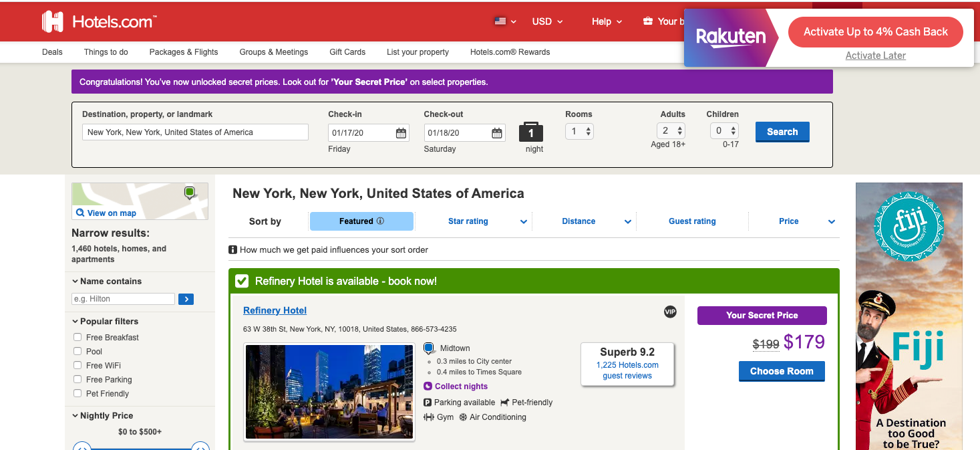The width and height of the screenshot is (980, 450).
Task: Open the Refinery Hotel link
Action: pos(275,310)
